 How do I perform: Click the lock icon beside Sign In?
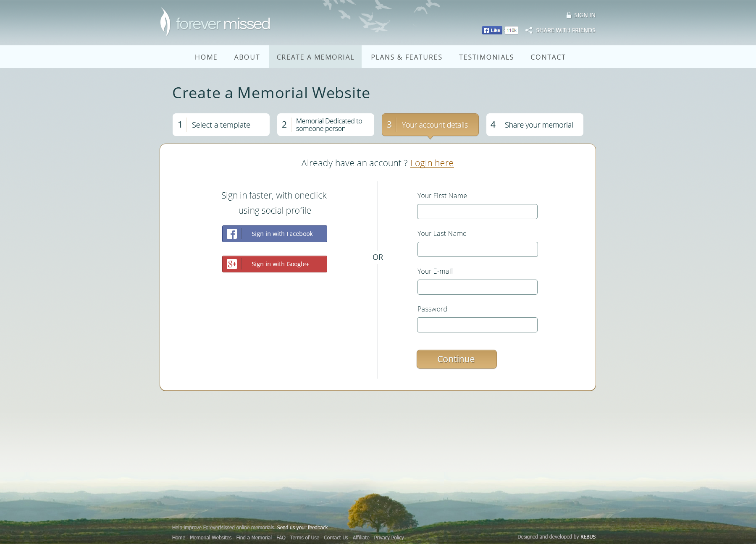click(569, 15)
